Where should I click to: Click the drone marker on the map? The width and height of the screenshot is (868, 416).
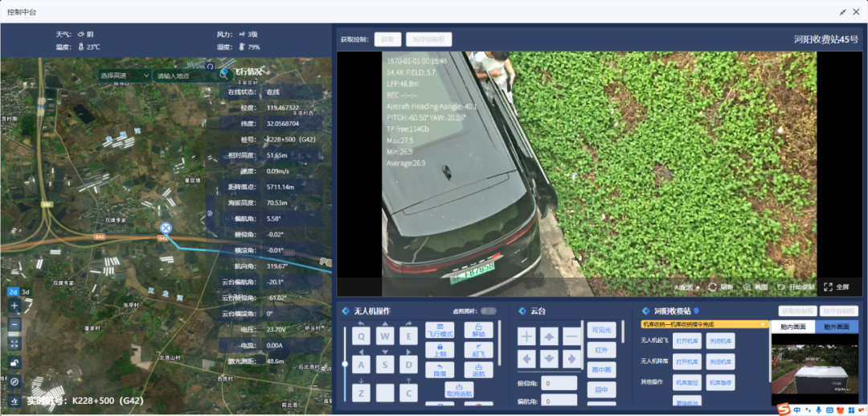pyautogui.click(x=165, y=228)
